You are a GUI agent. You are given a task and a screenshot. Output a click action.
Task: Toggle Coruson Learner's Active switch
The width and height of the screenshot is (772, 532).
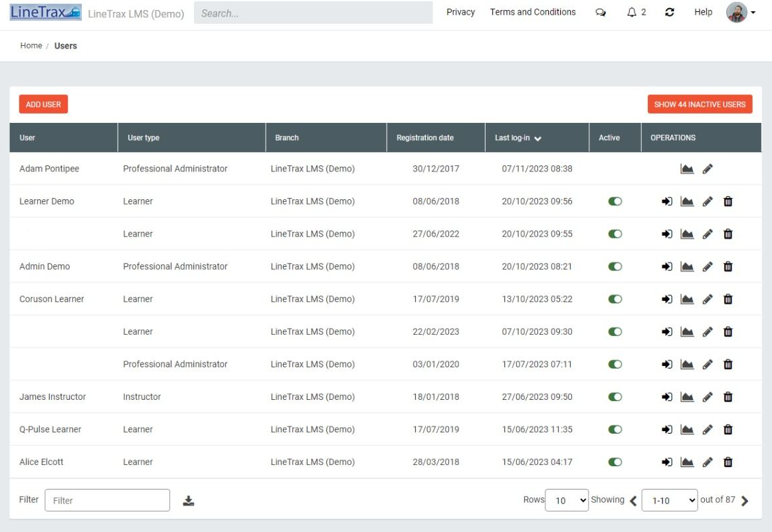click(615, 299)
